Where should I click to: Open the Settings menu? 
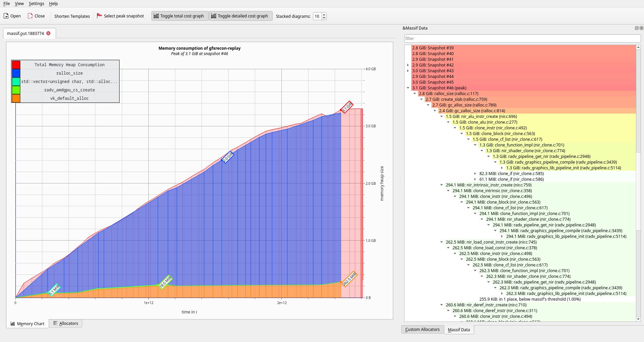[36, 4]
